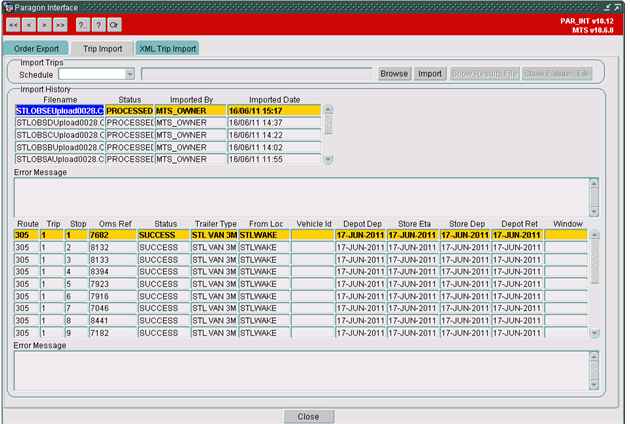This screenshot has height=424, width=630.
Task: Click the trip stops table scrollbar thumb
Action: click(595, 261)
